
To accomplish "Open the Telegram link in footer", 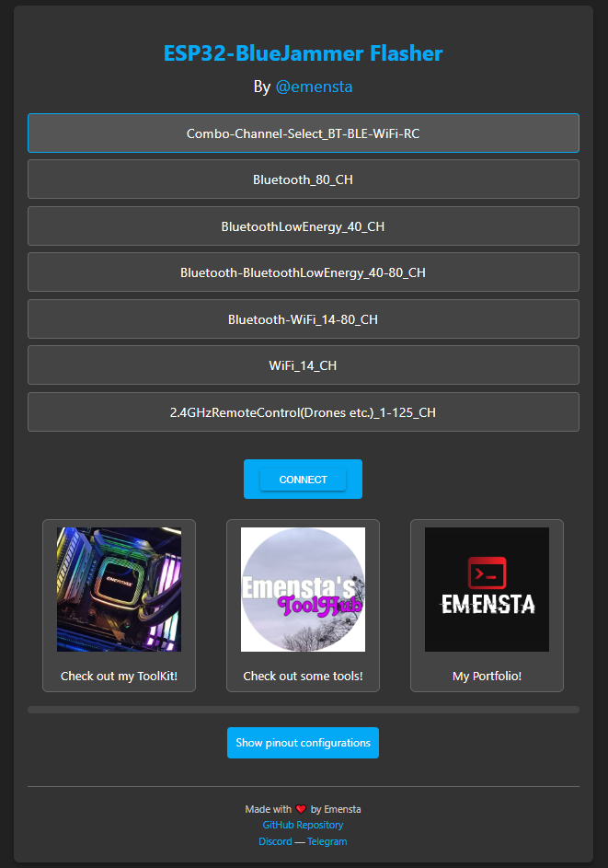I will [x=327, y=841].
